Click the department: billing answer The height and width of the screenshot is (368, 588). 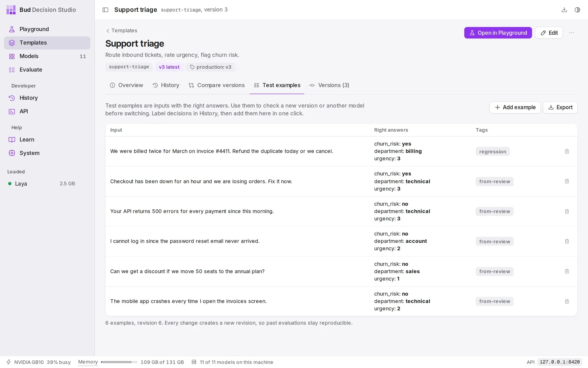398,151
